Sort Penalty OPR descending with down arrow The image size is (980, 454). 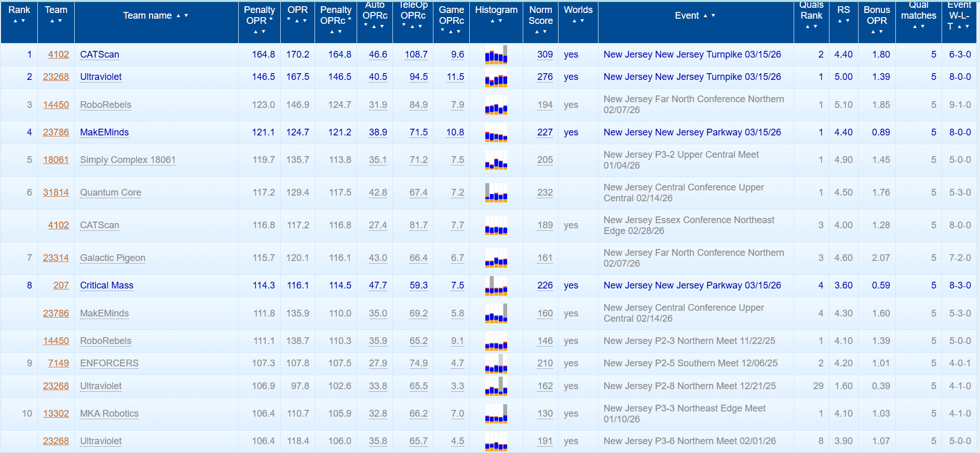click(264, 32)
